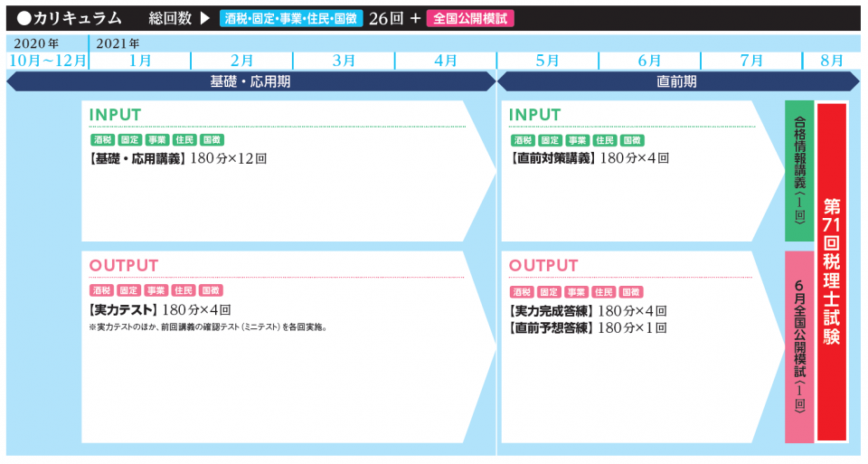
Task: Click the bullet circle before カリキュラム title
Action: (24, 18)
